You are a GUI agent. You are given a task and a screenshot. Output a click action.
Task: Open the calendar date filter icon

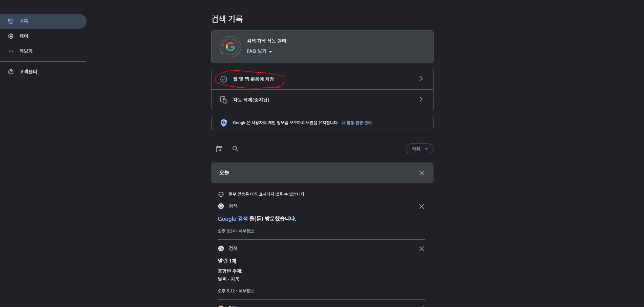pyautogui.click(x=219, y=149)
